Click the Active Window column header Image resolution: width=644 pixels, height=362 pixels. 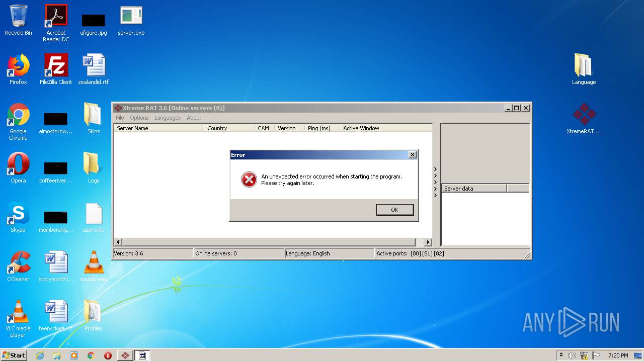(386, 128)
